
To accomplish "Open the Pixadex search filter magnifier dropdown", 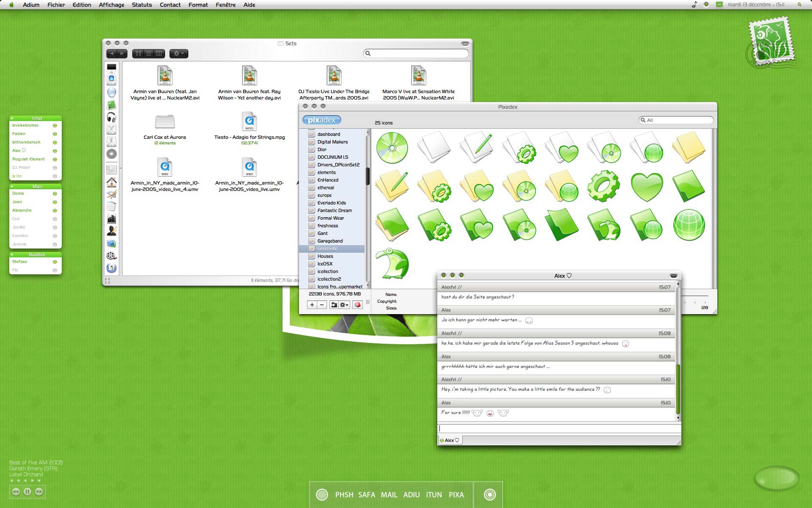I will [x=643, y=120].
